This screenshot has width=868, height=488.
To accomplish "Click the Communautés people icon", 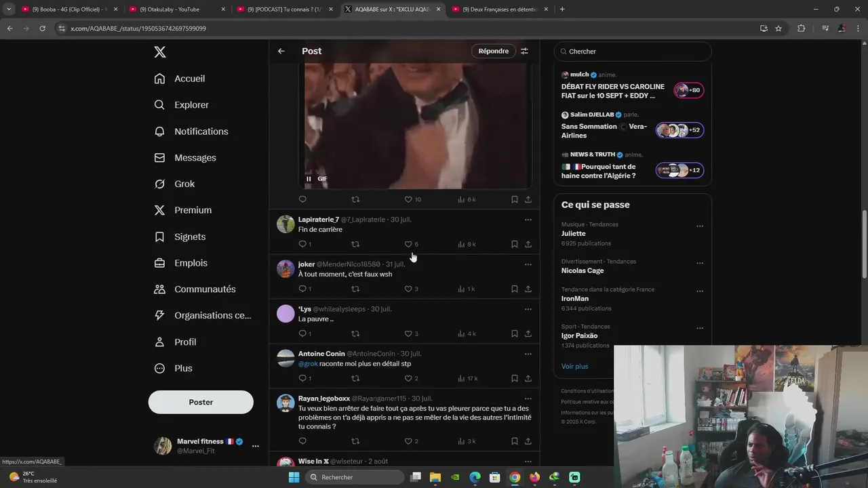I will click(x=159, y=289).
